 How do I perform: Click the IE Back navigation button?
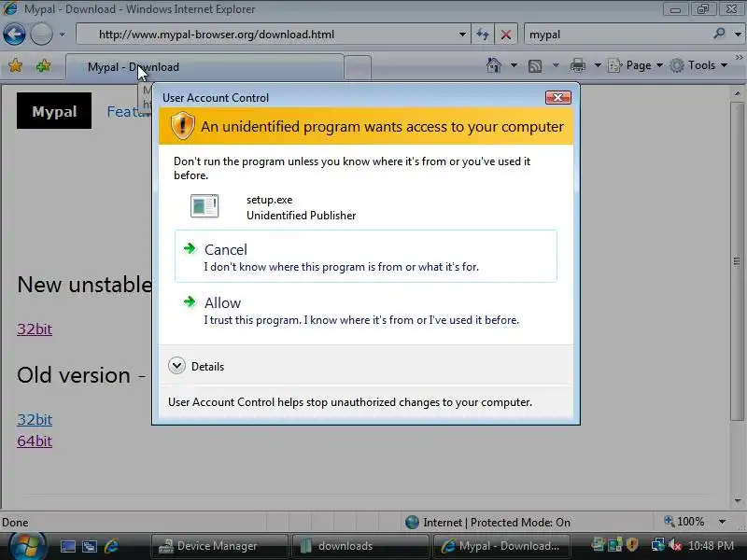(x=14, y=35)
